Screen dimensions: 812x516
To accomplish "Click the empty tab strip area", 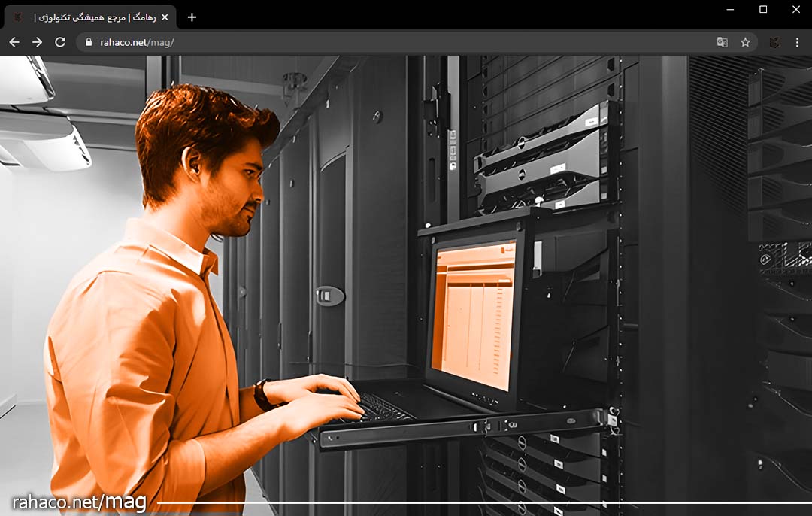I will click(451, 15).
